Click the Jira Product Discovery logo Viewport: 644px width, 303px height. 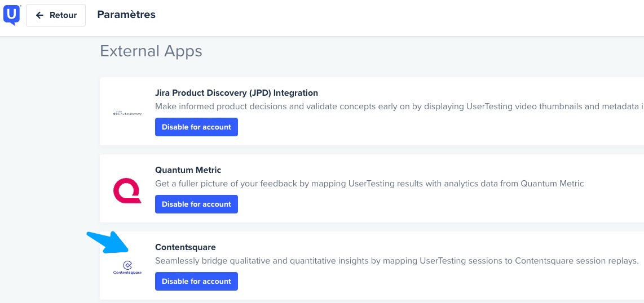click(x=127, y=113)
